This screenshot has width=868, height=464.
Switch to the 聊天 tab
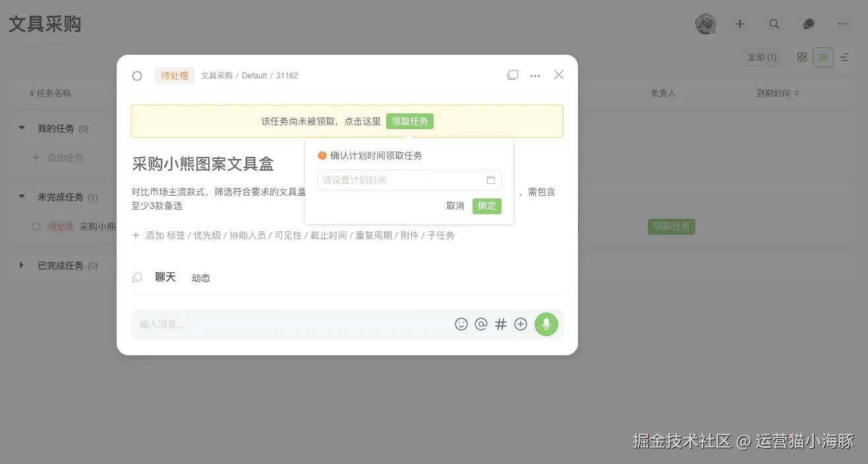[165, 277]
